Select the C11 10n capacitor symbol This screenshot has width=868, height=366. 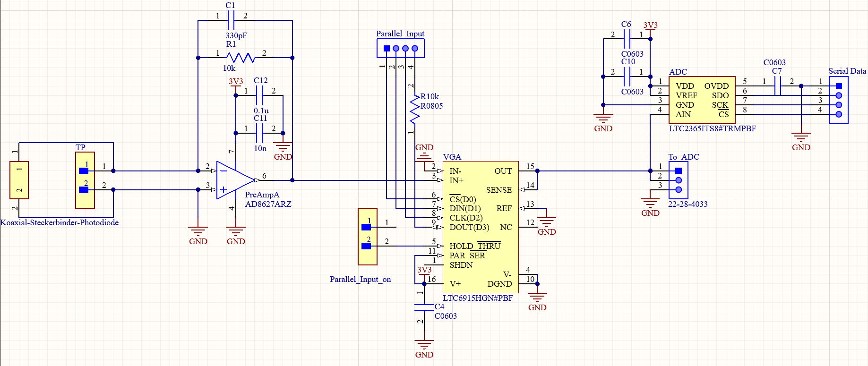pyautogui.click(x=259, y=133)
